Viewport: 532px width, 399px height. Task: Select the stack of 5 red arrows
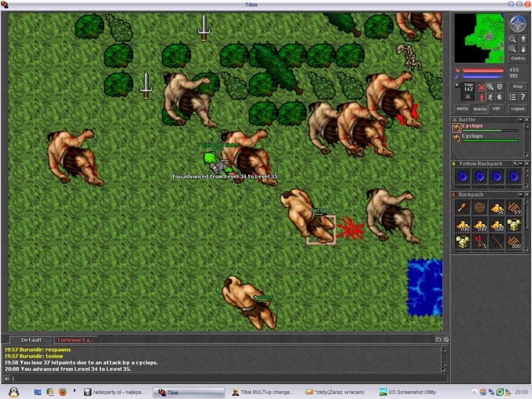[x=480, y=242]
